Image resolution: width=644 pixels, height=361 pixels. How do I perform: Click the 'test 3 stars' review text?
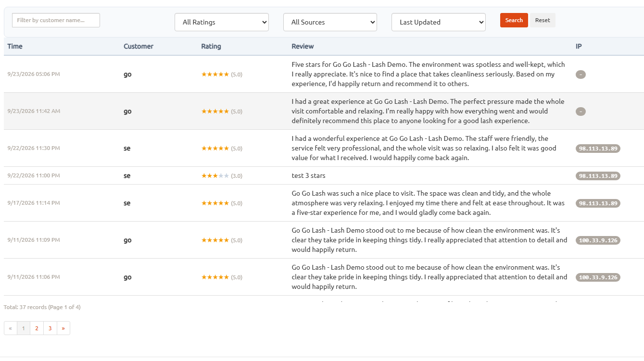pos(308,175)
